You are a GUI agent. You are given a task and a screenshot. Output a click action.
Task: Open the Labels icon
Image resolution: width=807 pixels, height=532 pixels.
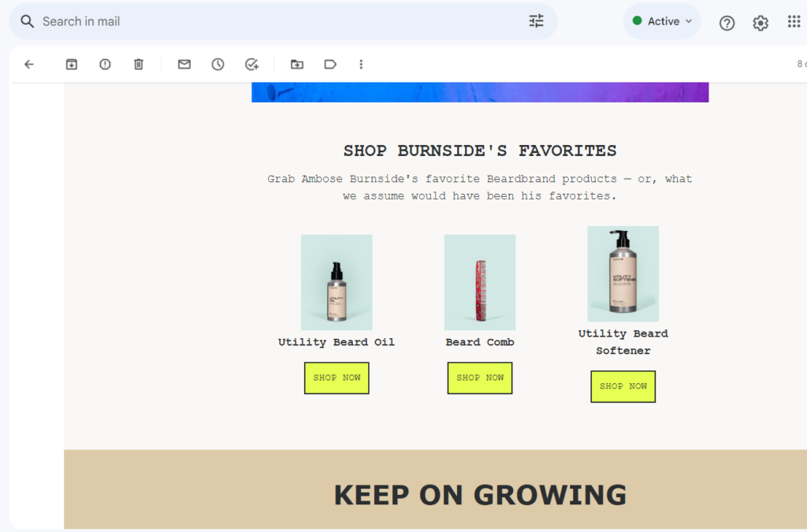[x=330, y=65]
